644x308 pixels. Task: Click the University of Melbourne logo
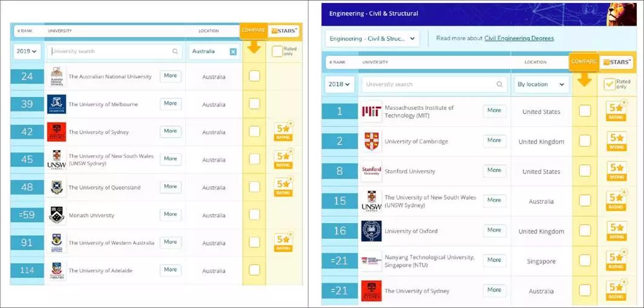pos(56,104)
